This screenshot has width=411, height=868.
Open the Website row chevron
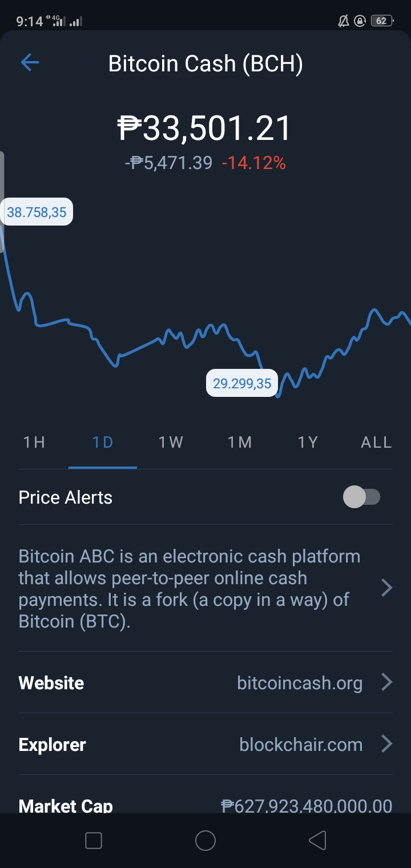[386, 682]
